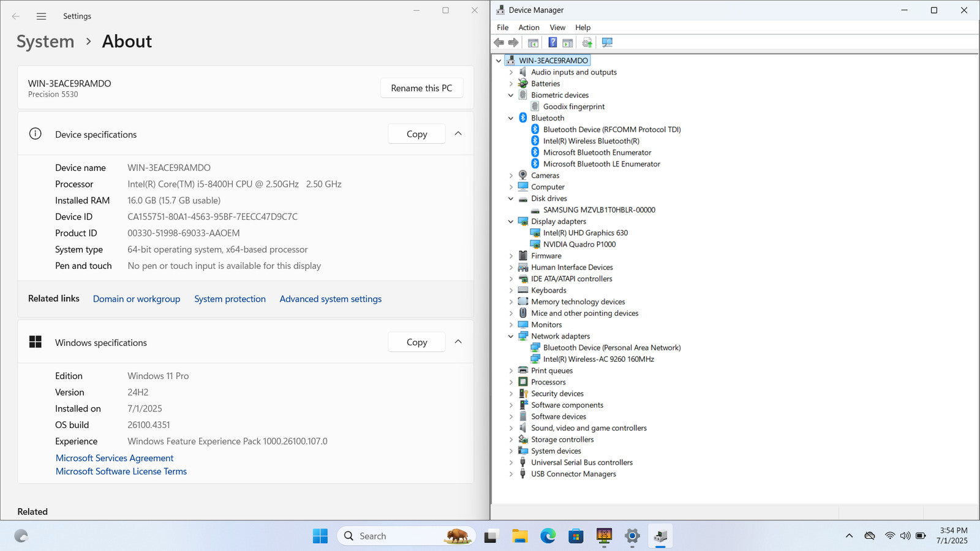Collapse the Bluetooth tree node

(511, 118)
